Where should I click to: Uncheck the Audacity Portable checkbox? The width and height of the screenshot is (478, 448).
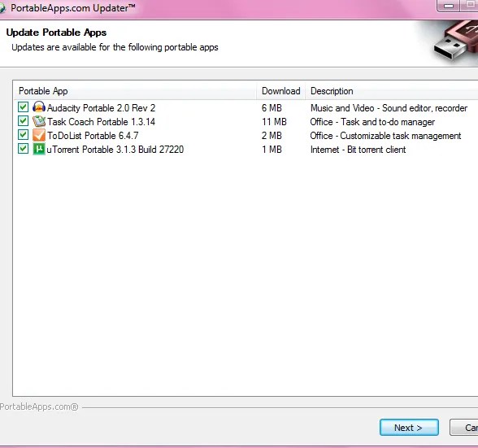click(23, 107)
